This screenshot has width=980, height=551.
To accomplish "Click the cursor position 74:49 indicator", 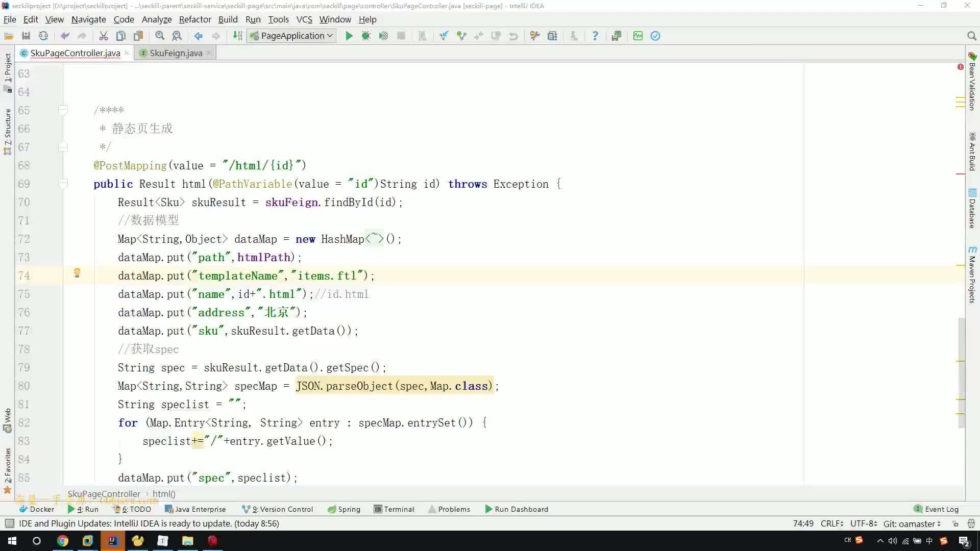I will tap(803, 523).
